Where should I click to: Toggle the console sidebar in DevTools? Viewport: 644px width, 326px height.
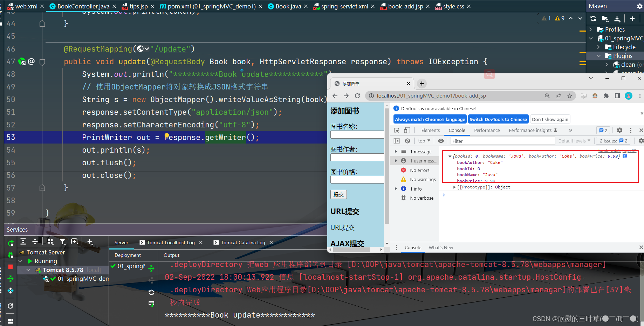397,141
